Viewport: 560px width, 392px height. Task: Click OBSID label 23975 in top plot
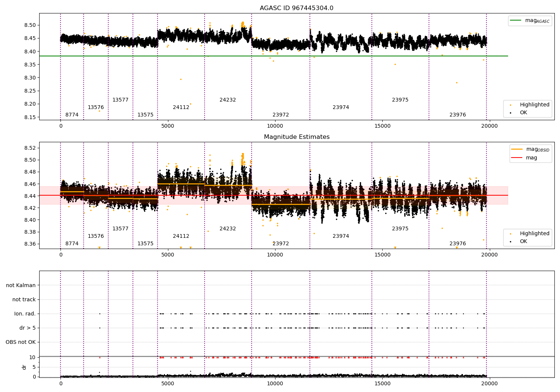click(x=400, y=100)
